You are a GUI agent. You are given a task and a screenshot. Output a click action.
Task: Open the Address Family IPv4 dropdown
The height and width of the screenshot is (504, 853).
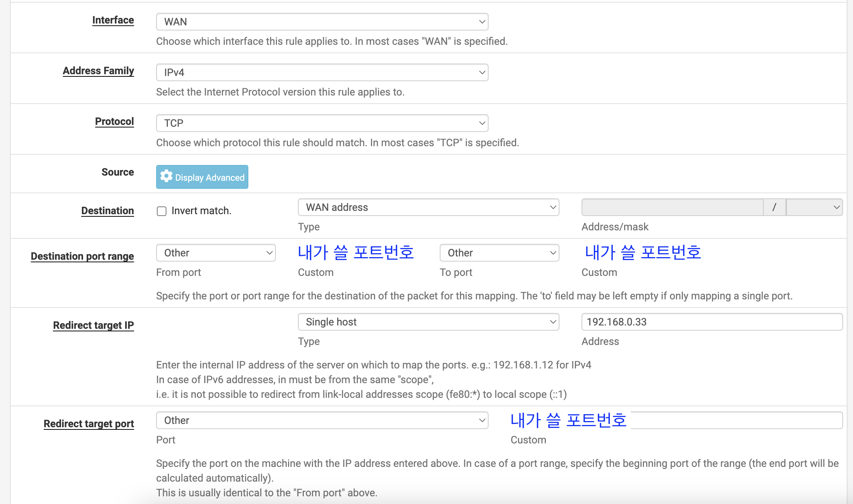tap(322, 73)
